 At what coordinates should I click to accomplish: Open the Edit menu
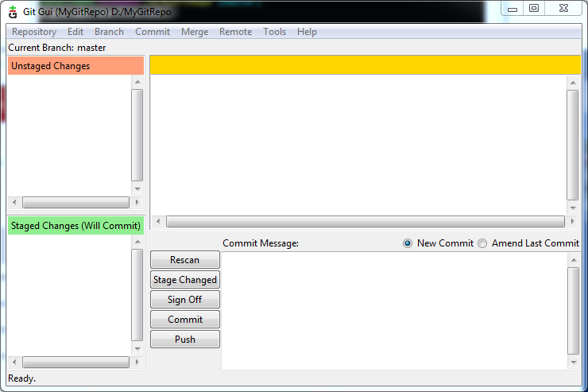pos(75,32)
